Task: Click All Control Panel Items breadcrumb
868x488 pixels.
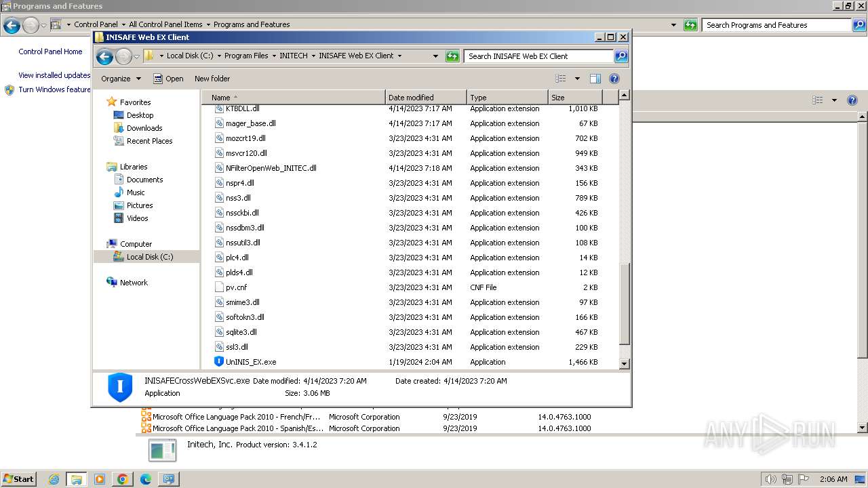Action: click(165, 24)
